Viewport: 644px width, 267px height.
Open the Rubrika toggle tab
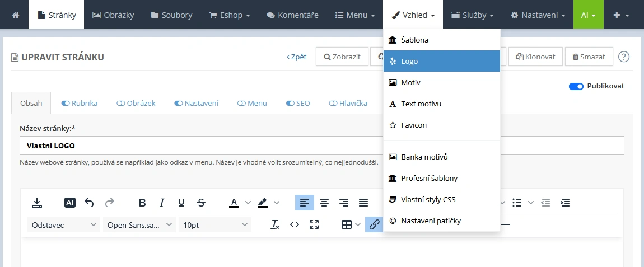(80, 103)
